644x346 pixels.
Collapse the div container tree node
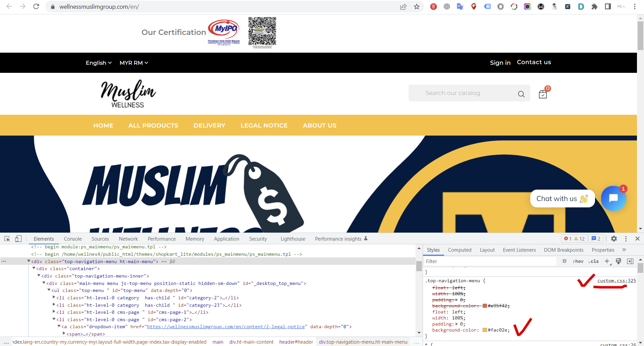click(x=34, y=268)
